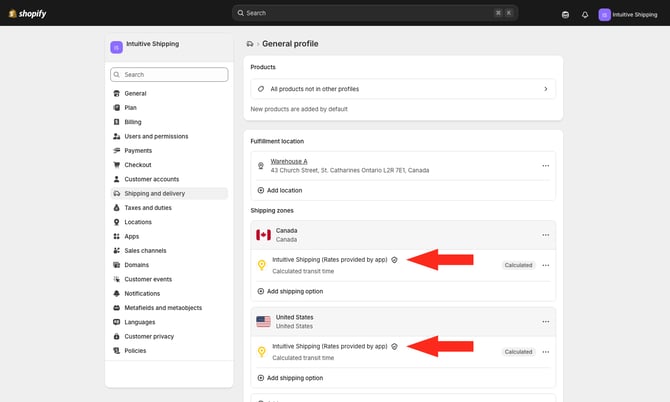Open Billing settings

pos(132,122)
